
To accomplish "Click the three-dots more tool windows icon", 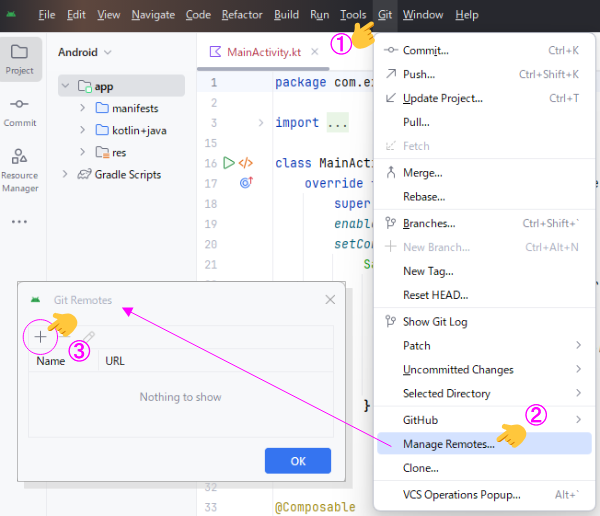I will click(x=20, y=221).
